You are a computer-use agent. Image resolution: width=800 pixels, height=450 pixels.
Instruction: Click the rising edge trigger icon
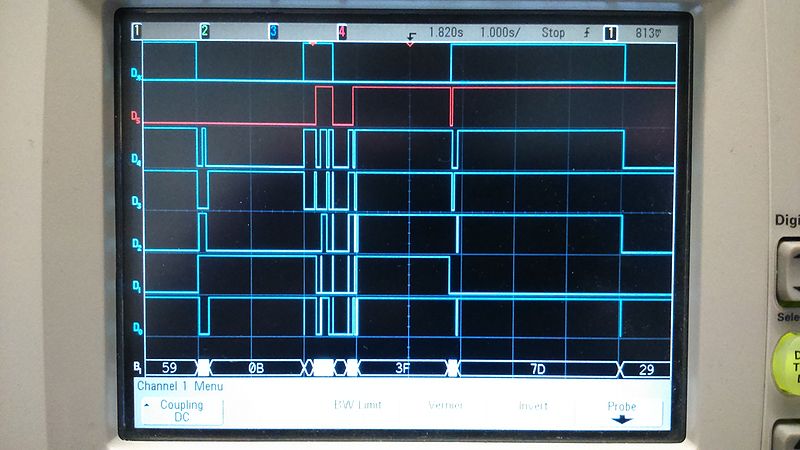(584, 32)
